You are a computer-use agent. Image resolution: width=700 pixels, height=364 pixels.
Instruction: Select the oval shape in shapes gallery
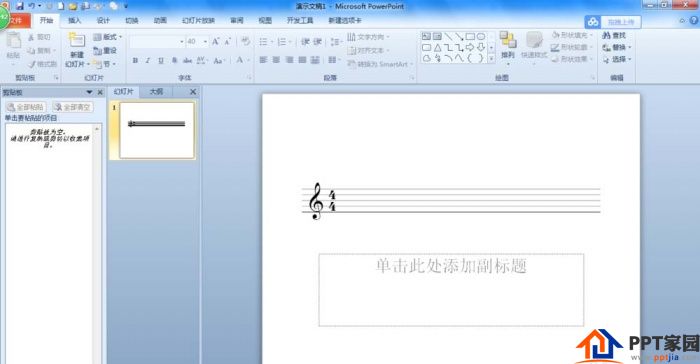pos(481,37)
